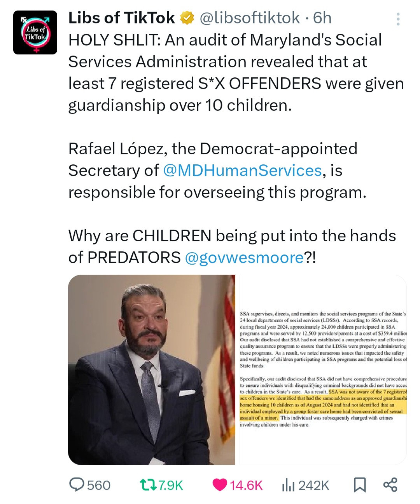This screenshot has width=420, height=504.
Task: Open the photo of the man in suit
Action: click(x=152, y=370)
